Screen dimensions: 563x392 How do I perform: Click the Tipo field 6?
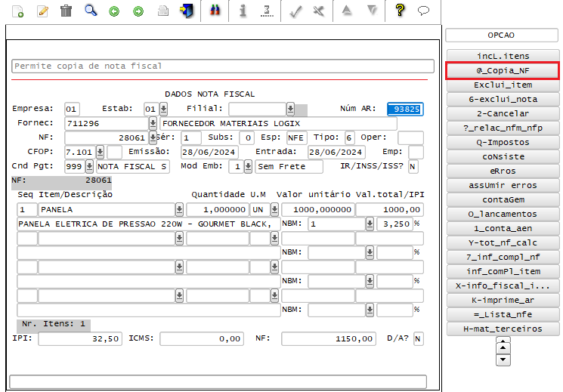349,138
